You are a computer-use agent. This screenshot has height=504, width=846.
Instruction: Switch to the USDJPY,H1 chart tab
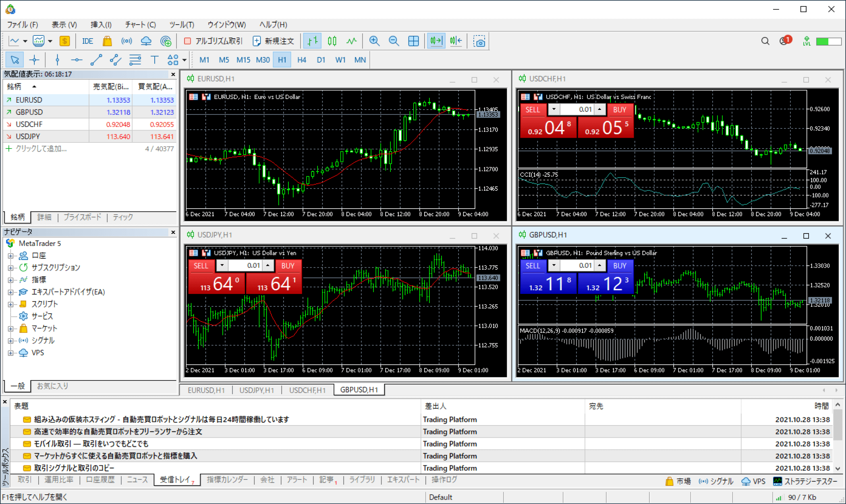[x=257, y=390]
